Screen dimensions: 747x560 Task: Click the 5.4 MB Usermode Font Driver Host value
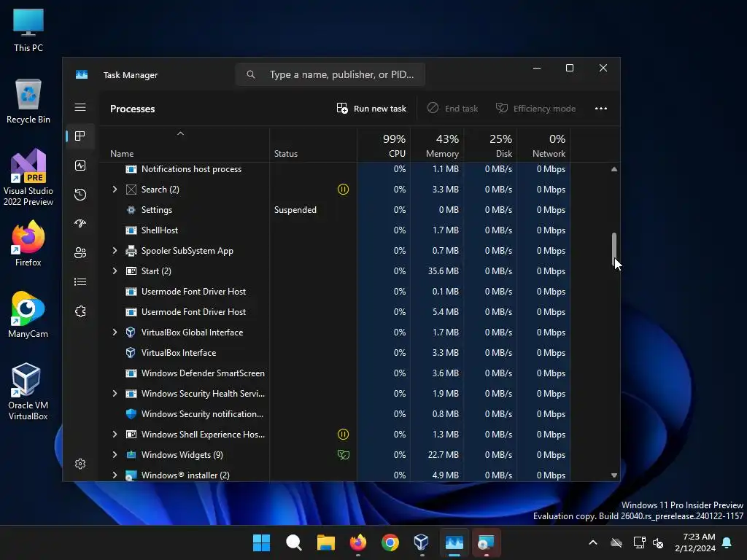[446, 312]
